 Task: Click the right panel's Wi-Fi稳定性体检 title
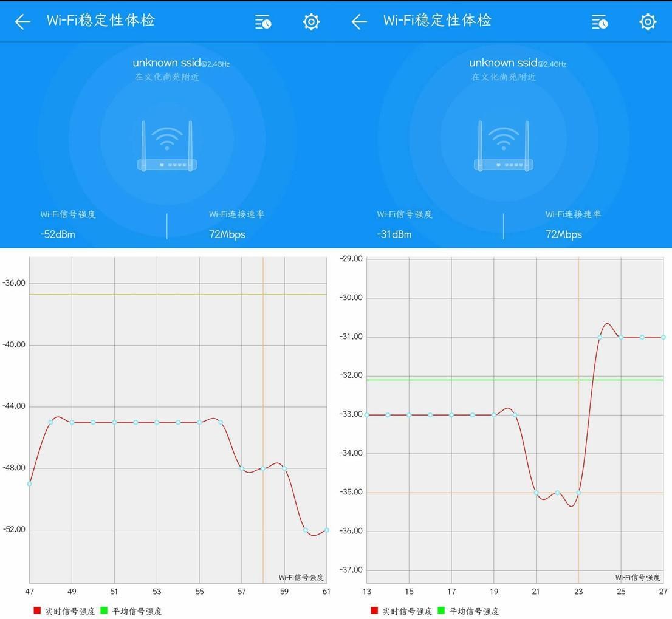click(x=437, y=20)
